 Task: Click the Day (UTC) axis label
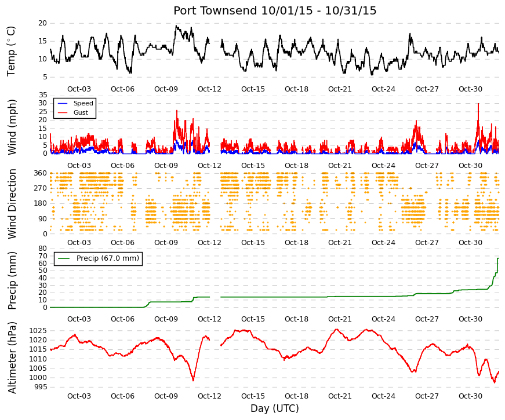tap(275, 408)
